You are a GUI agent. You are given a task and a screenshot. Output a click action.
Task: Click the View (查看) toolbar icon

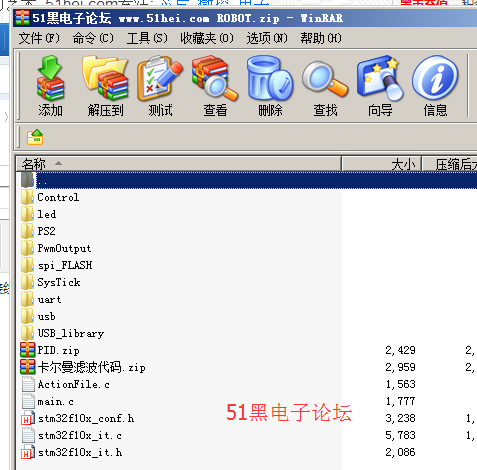click(215, 79)
